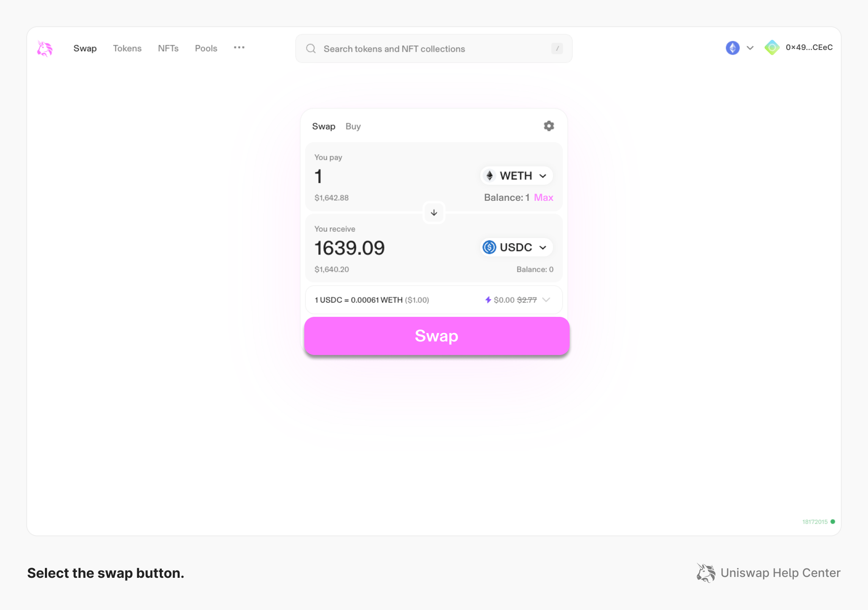The image size is (868, 610).
Task: Click the token search input field
Action: point(424,48)
